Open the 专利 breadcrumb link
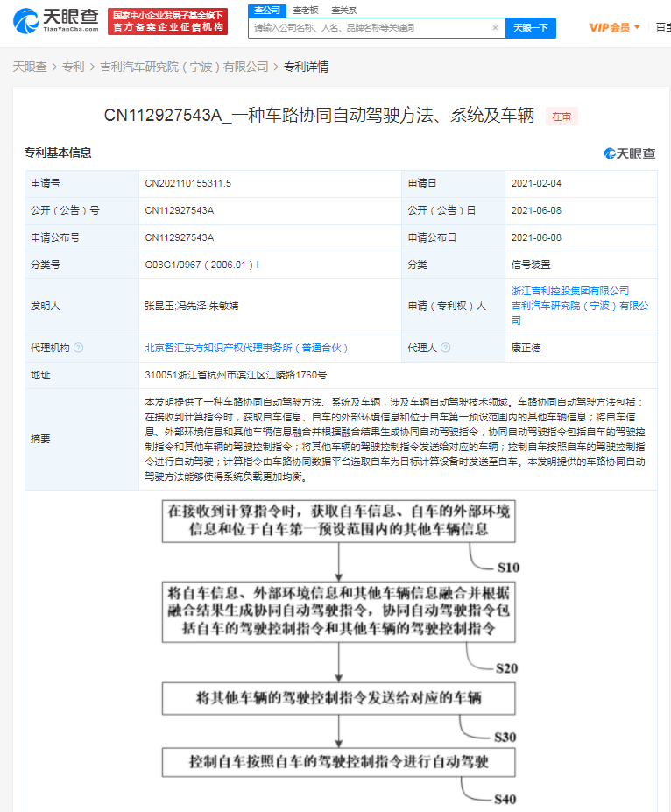Viewport: 671px width, 812px height. [x=73, y=67]
